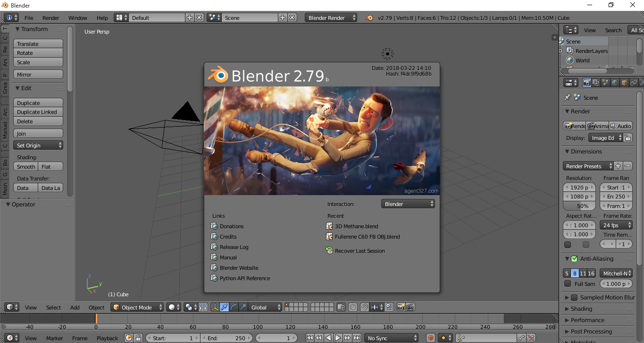Click the pin icon beside Scene

(568, 97)
